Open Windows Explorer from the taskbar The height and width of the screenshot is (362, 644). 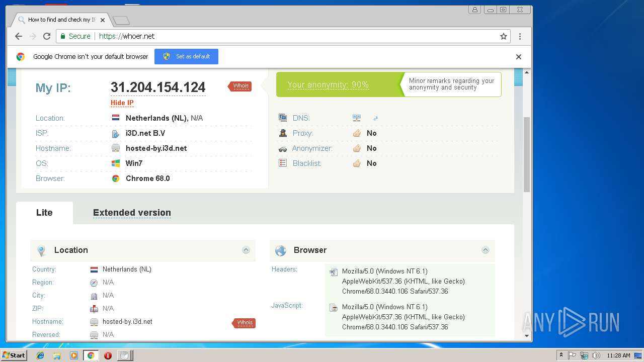[x=57, y=355]
